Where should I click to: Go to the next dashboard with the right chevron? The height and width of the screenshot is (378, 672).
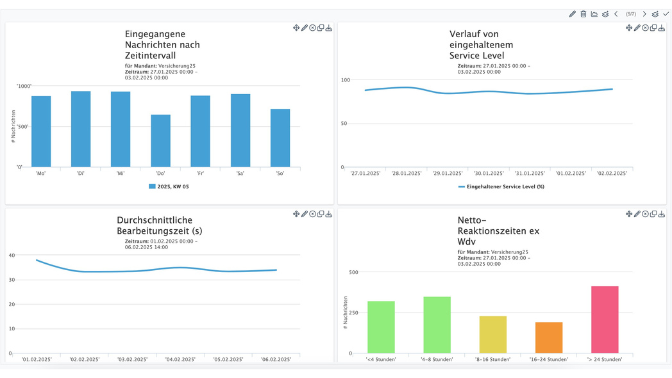pyautogui.click(x=644, y=14)
